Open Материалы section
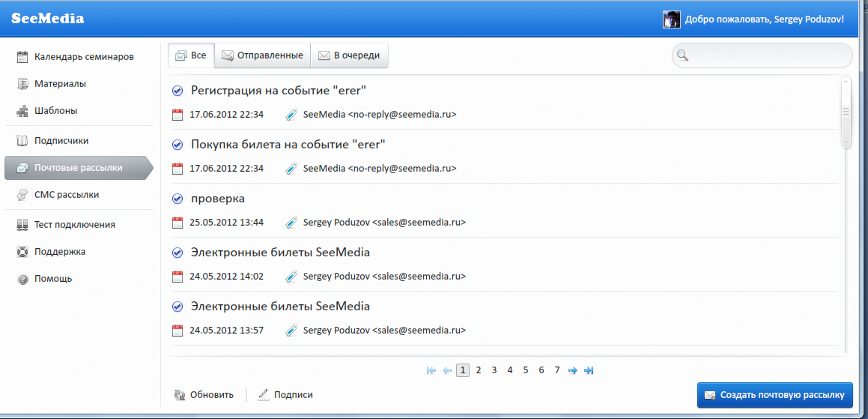 pos(52,84)
